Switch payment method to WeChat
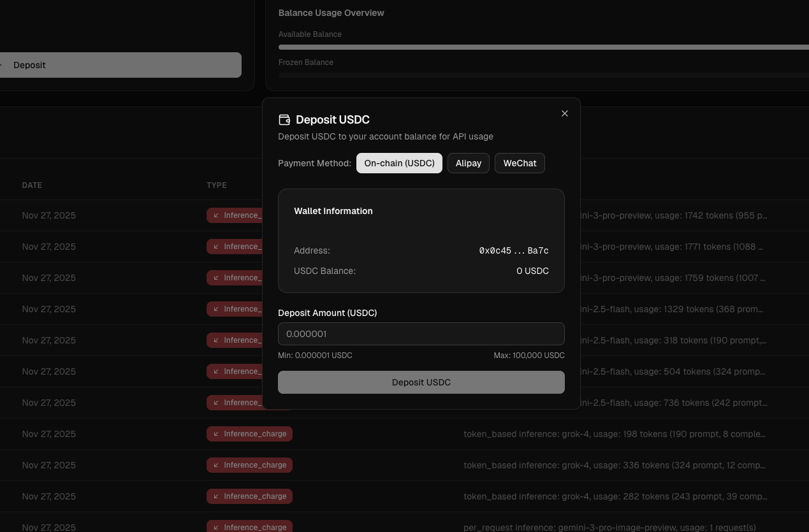The height and width of the screenshot is (532, 809). 520,163
